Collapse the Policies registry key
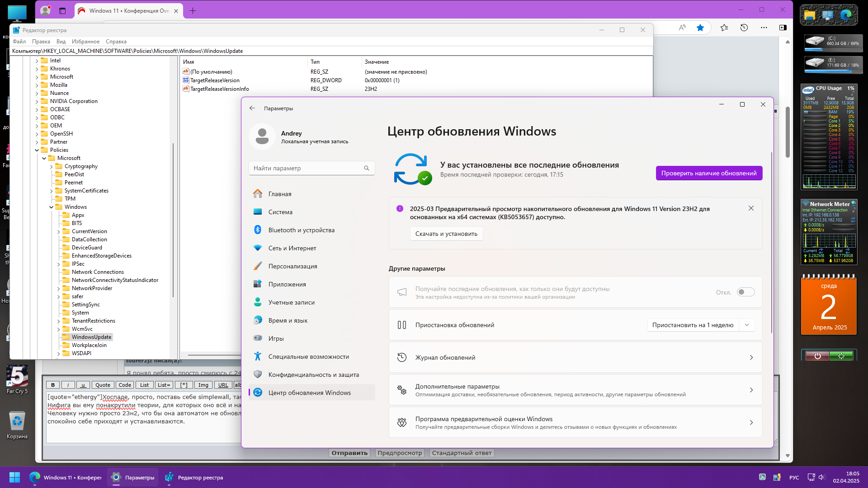868x488 pixels. [x=37, y=150]
